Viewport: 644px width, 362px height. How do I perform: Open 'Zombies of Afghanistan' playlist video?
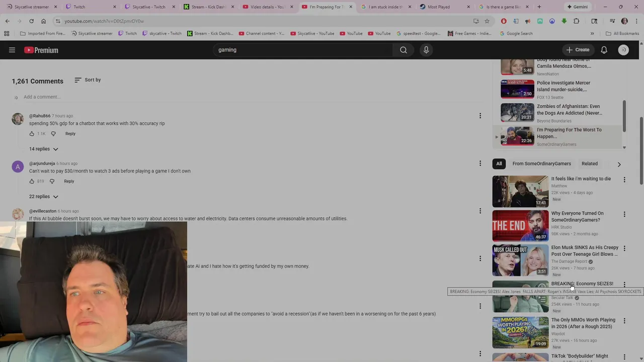click(x=557, y=113)
